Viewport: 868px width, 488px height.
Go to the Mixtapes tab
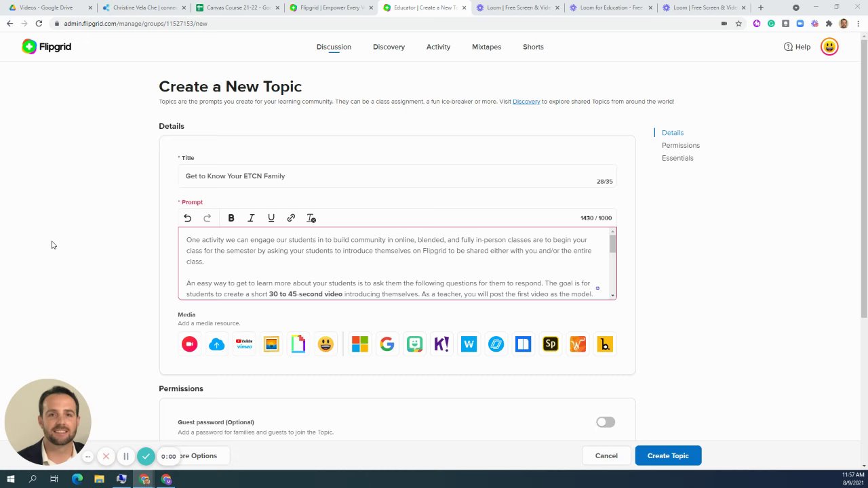[x=486, y=47]
